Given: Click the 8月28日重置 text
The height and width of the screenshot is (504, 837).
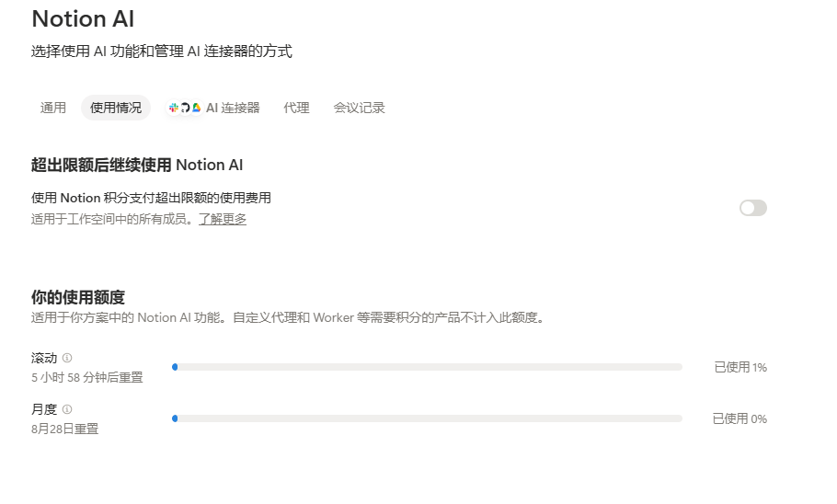Looking at the screenshot, I should 64,429.
